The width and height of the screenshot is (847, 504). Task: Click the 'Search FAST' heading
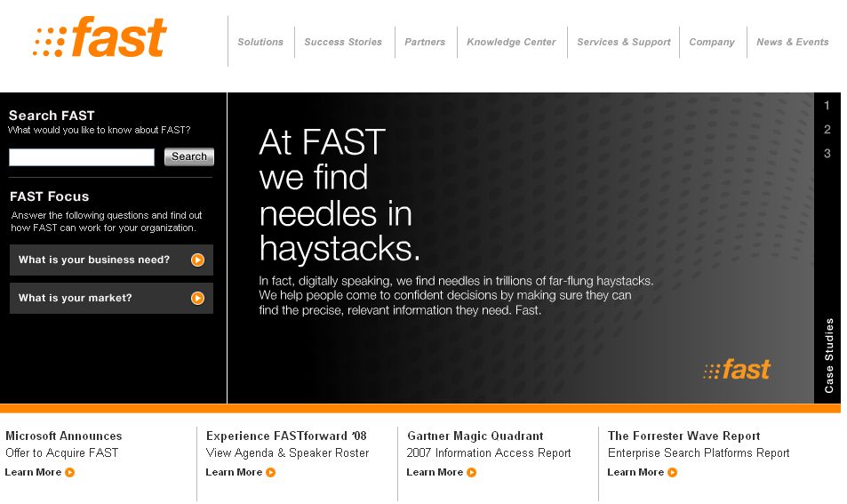(x=52, y=116)
